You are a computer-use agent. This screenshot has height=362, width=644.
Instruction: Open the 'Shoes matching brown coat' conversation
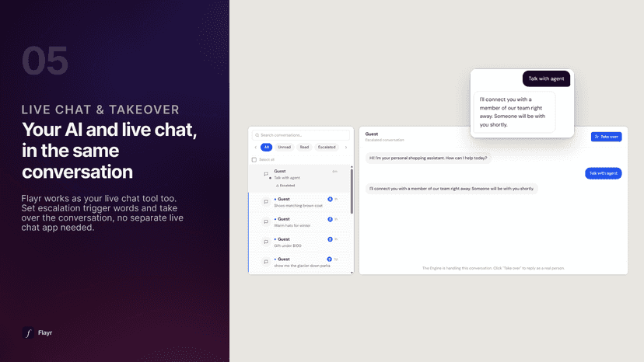[299, 202]
